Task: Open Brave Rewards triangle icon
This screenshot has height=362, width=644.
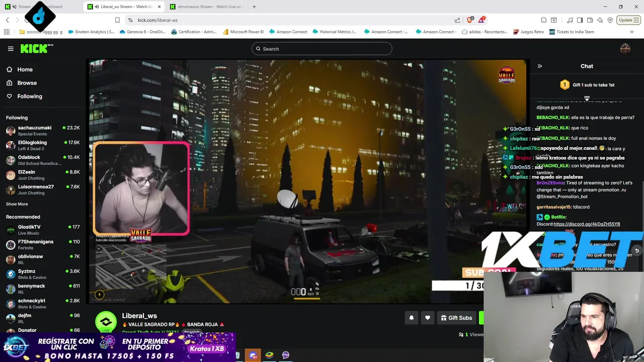Action: pos(482,20)
